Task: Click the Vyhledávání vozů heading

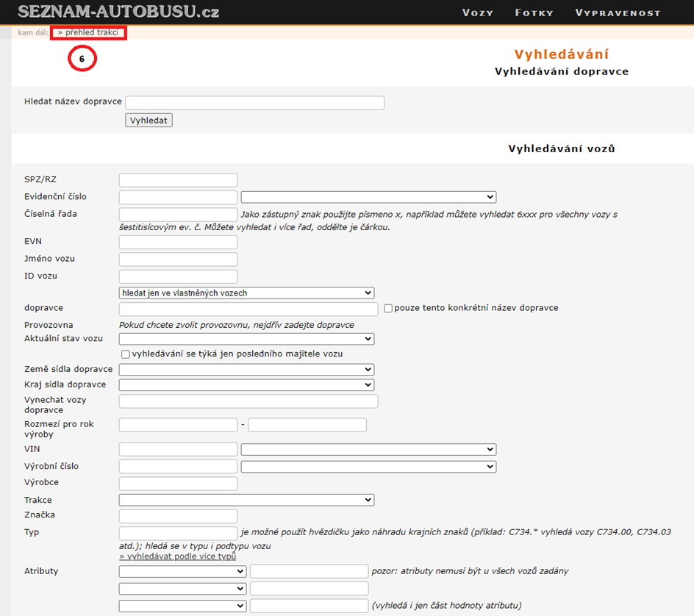Action: point(562,148)
